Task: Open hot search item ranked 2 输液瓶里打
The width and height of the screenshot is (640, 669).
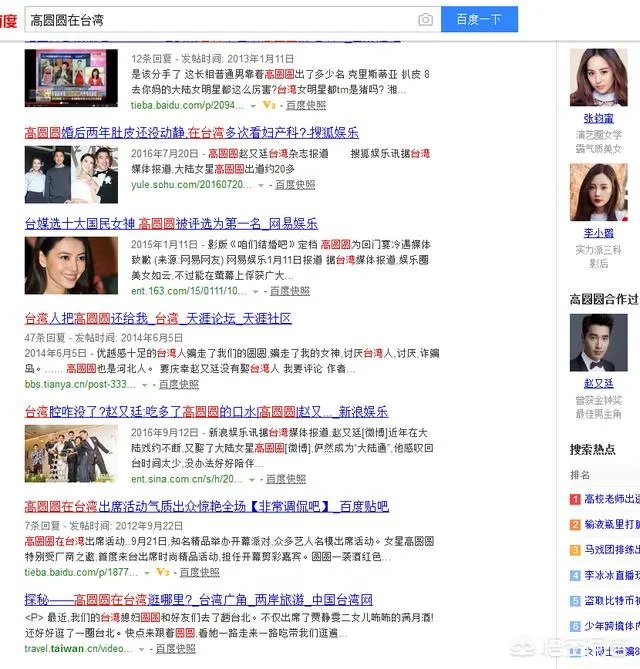Action: tap(612, 524)
